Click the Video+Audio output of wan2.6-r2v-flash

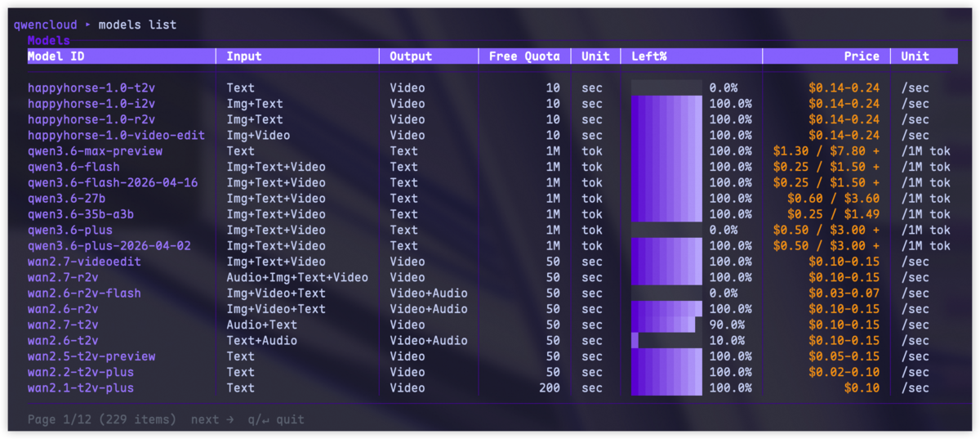pos(429,293)
